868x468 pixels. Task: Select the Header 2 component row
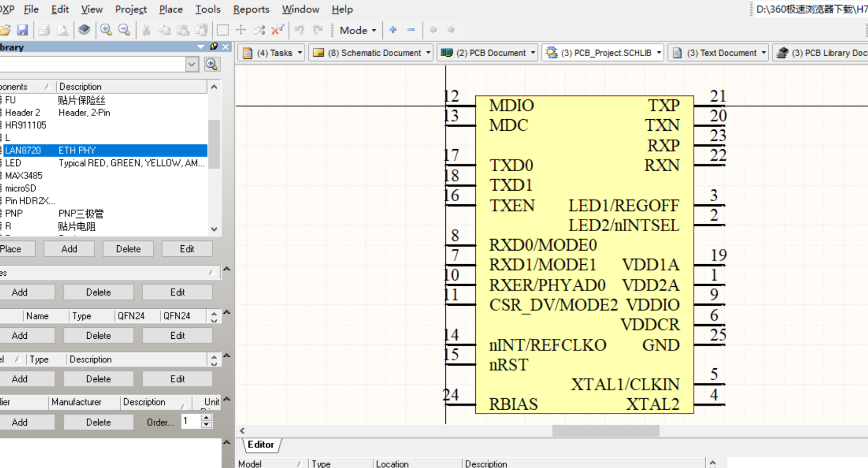[104, 112]
